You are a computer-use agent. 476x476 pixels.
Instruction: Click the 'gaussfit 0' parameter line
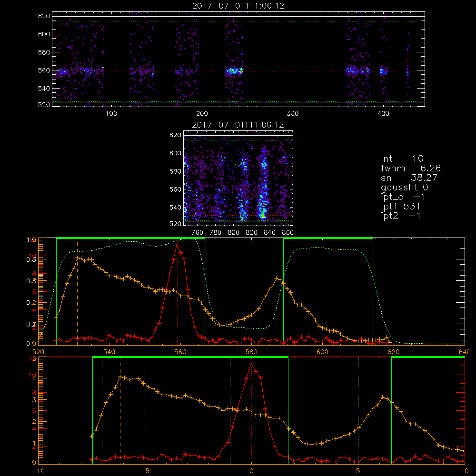[404, 187]
